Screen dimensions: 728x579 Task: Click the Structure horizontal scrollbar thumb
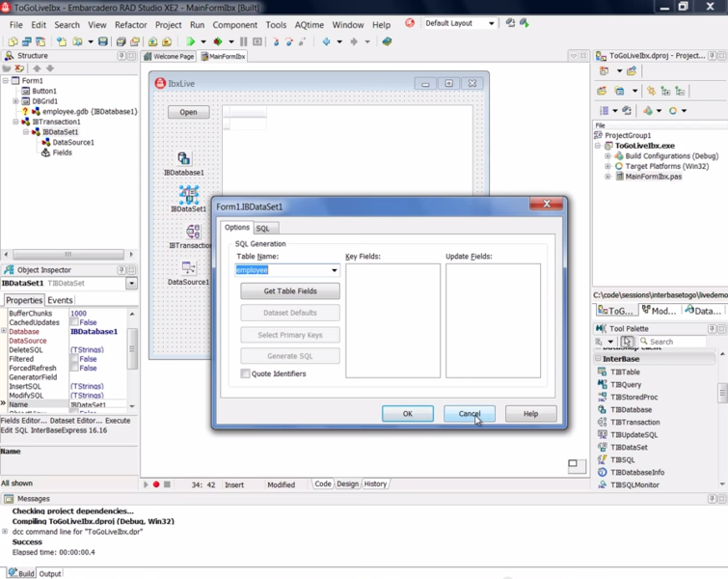coord(68,254)
